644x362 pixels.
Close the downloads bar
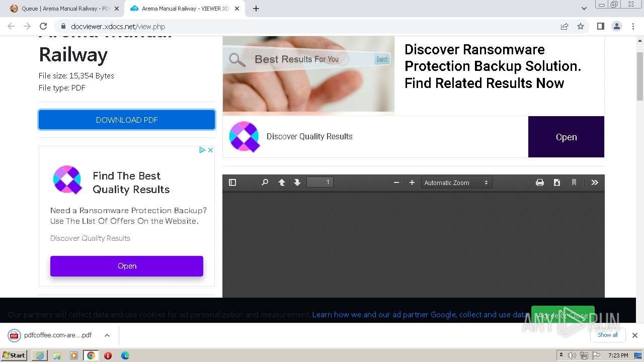tap(634, 335)
